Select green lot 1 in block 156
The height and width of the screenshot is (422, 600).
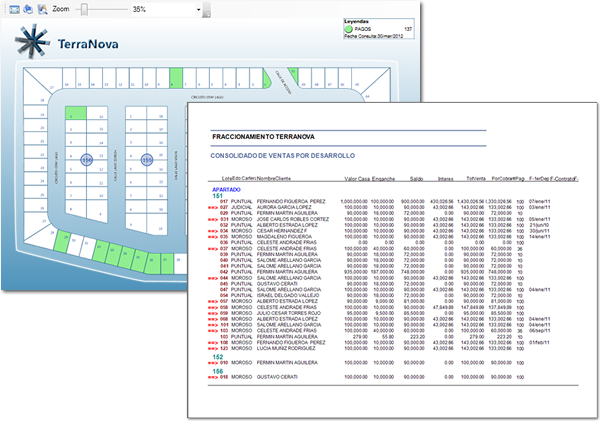click(76, 113)
